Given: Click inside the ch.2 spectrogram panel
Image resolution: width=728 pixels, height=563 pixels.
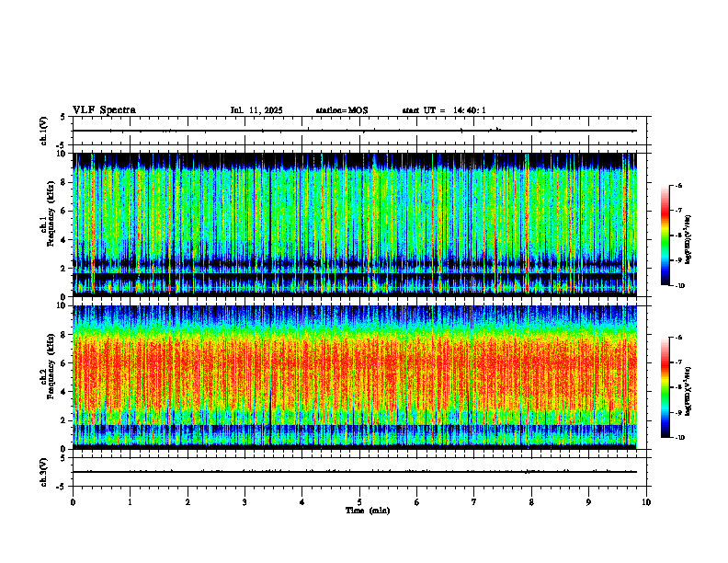Looking at the screenshot, I should coord(355,377).
